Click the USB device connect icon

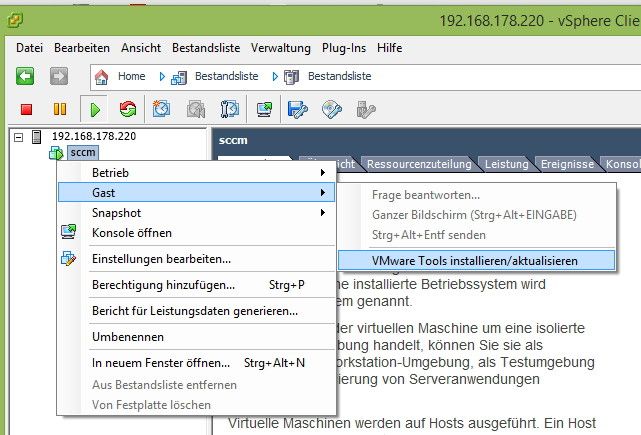point(365,110)
